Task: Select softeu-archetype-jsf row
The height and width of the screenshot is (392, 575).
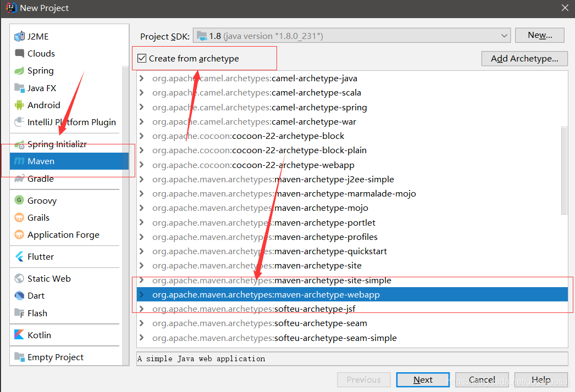Action: (x=352, y=309)
